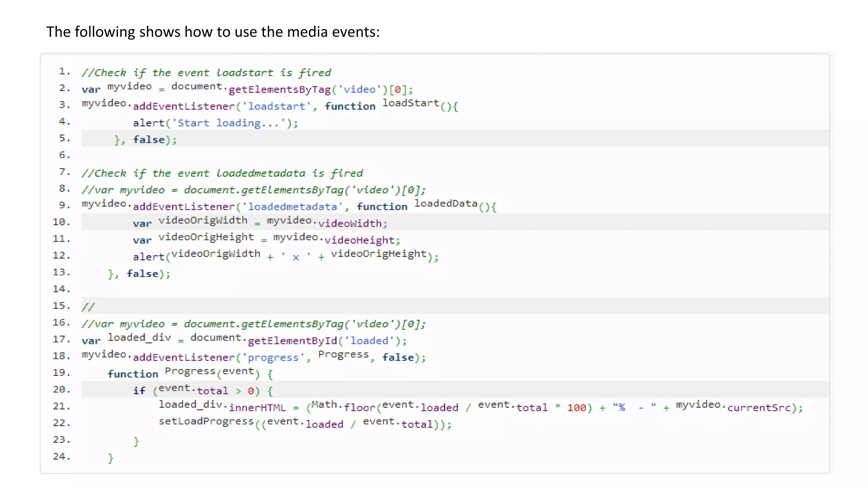Click 'Math.floor' on line 21
Image resolution: width=868 pixels, height=488 pixels.
[x=343, y=406]
